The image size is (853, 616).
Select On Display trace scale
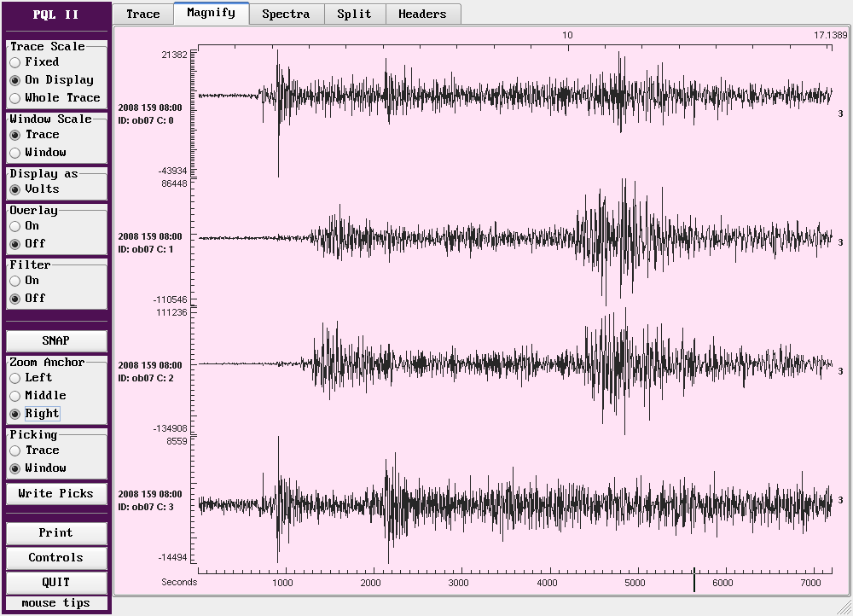click(15, 80)
